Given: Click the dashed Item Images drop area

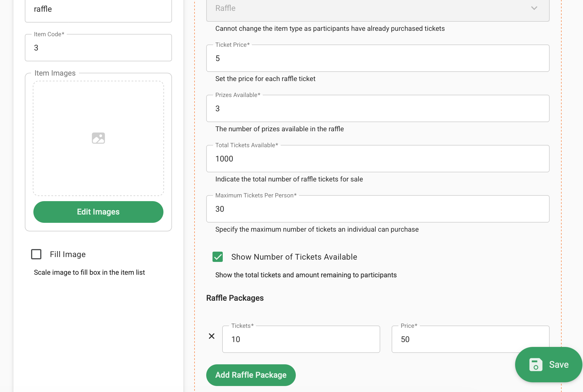Looking at the screenshot, I should pyautogui.click(x=98, y=171).
